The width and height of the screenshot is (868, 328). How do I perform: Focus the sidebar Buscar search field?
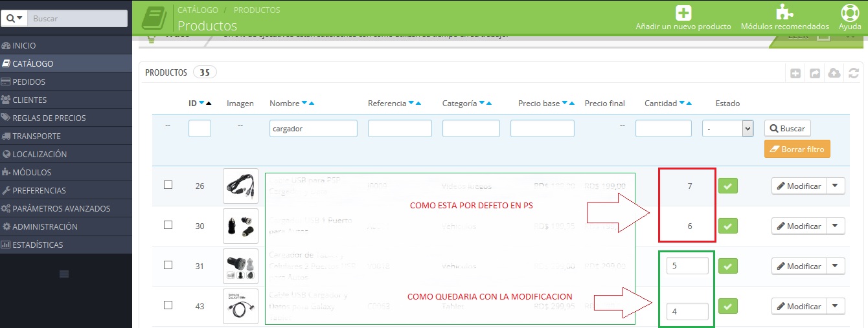click(77, 19)
